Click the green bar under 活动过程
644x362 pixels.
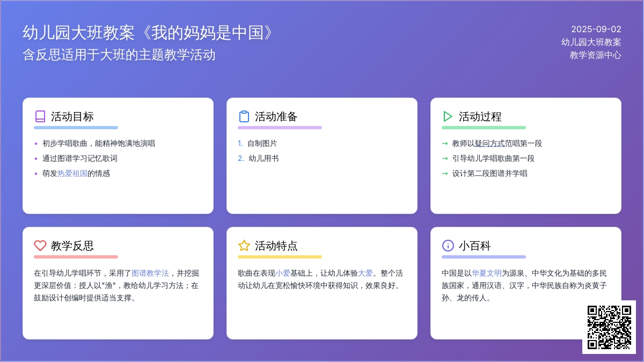tap(484, 128)
